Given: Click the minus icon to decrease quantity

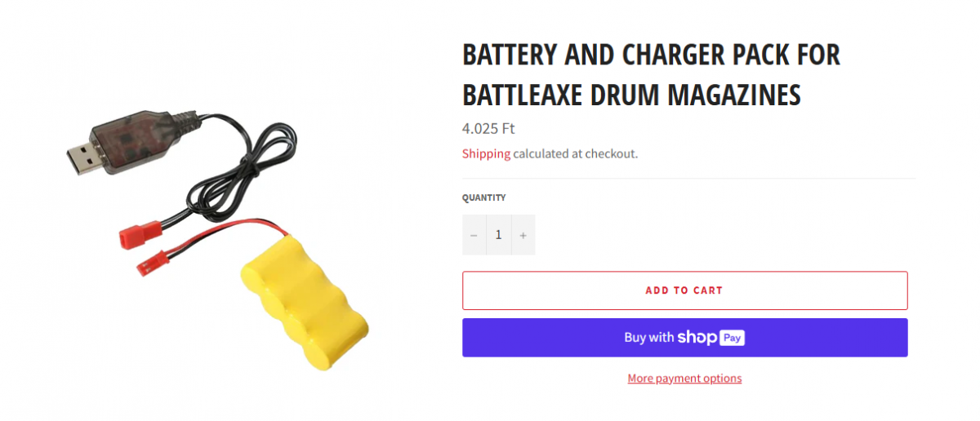Looking at the screenshot, I should pyautogui.click(x=474, y=235).
